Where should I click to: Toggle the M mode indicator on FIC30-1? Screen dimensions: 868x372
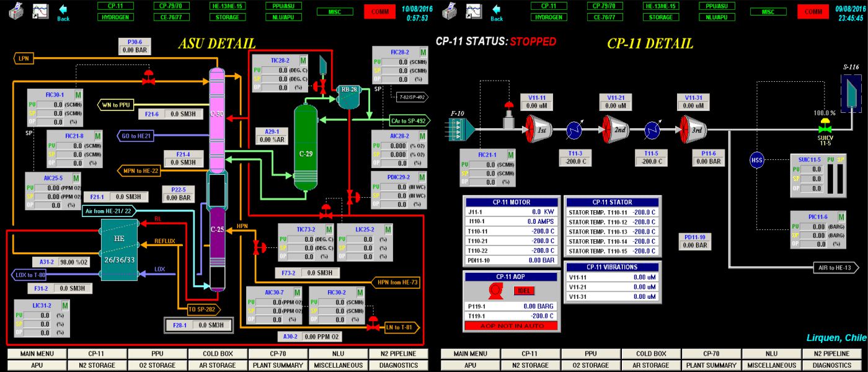tap(79, 95)
